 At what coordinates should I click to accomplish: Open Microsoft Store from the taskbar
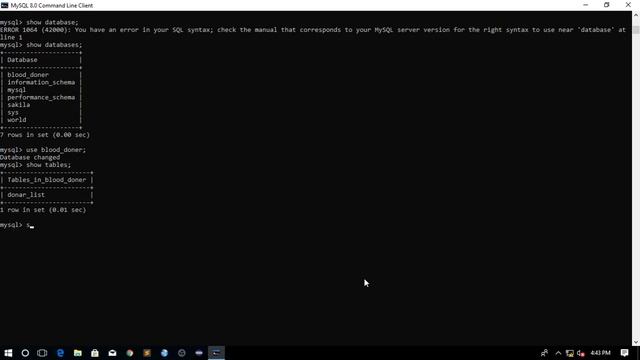(x=95, y=353)
